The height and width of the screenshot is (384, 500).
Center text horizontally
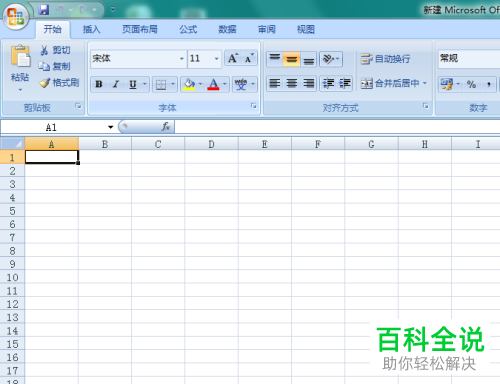292,83
